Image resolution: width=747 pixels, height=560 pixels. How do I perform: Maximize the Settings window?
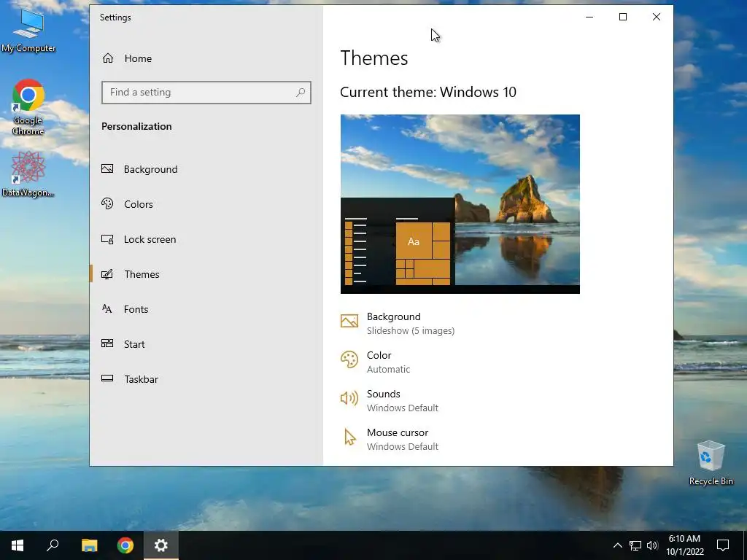[623, 17]
